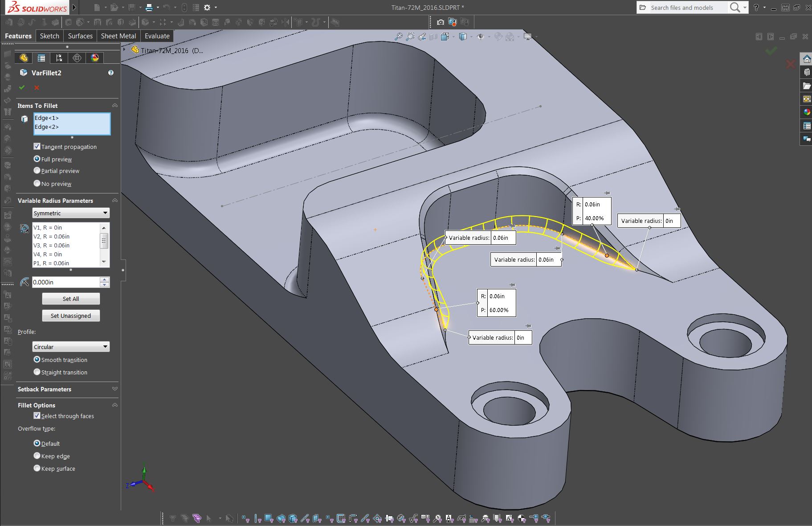Switch to the Sheet Metal tab
Image resolution: width=812 pixels, height=526 pixels.
118,36
